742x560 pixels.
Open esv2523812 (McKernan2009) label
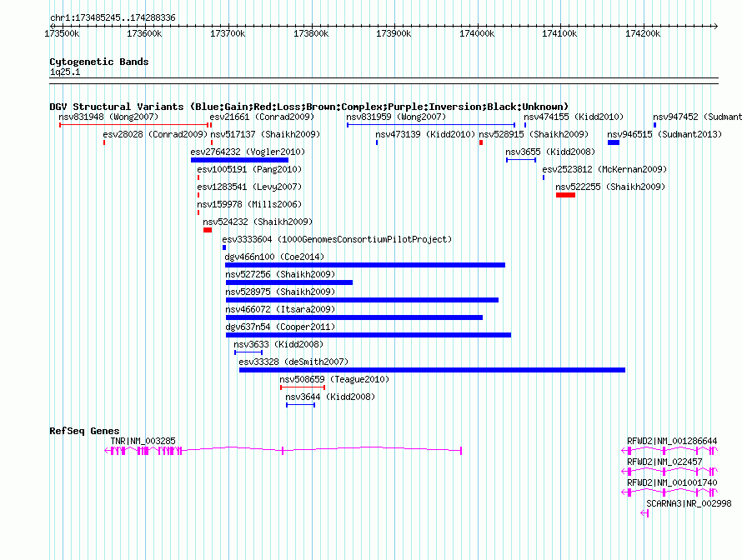tap(604, 169)
